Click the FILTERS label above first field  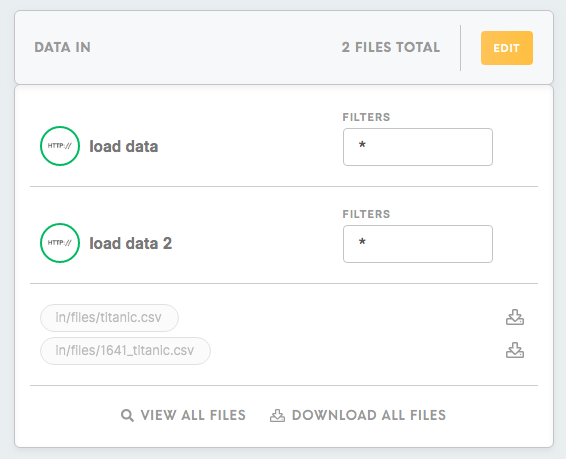tap(366, 117)
